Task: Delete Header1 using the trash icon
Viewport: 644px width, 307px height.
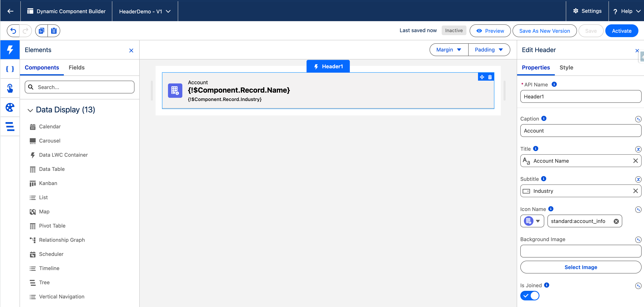Action: click(x=490, y=77)
